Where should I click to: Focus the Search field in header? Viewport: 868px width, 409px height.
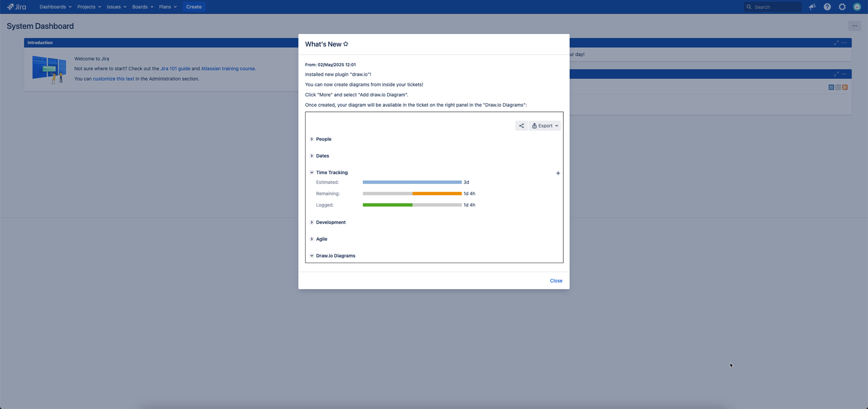(x=773, y=7)
